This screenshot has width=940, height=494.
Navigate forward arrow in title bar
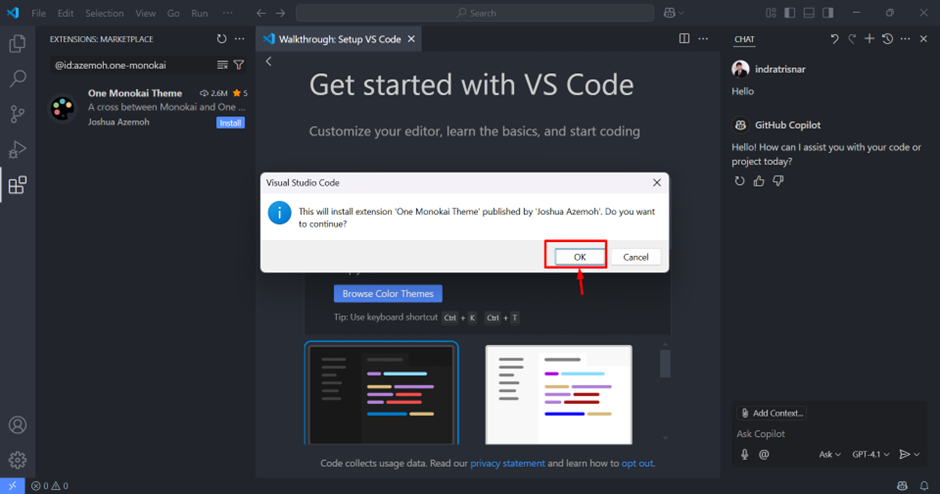(x=281, y=13)
